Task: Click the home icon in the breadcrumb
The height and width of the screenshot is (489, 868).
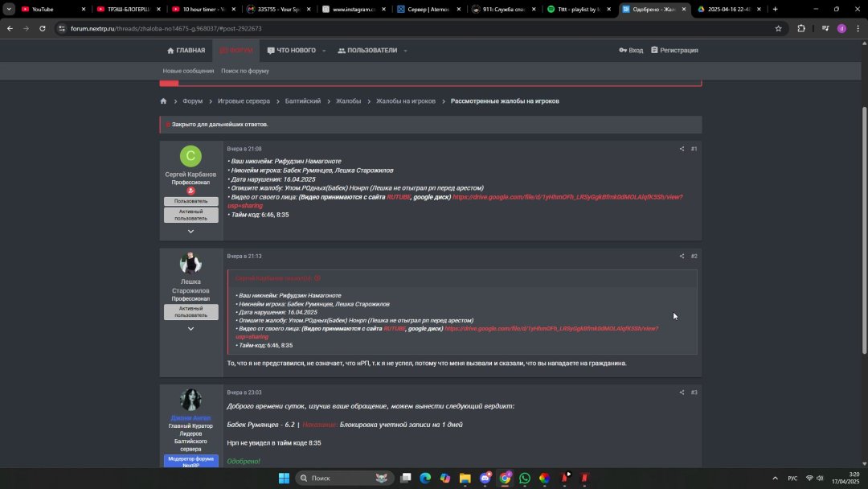Action: (x=163, y=101)
